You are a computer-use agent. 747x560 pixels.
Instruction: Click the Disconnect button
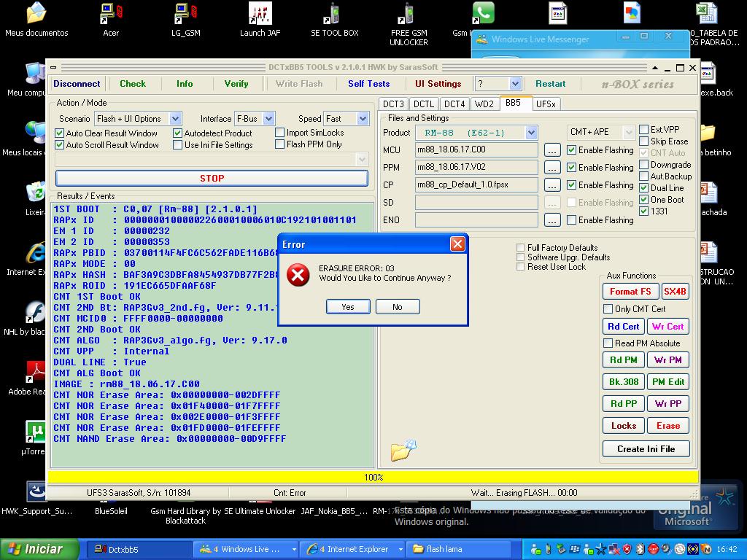(x=77, y=84)
